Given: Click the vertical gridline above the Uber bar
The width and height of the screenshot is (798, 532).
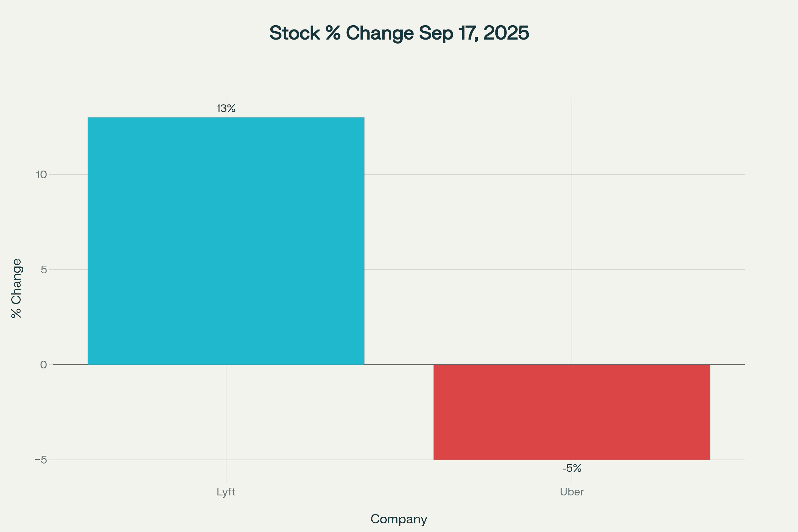Looking at the screenshot, I should point(572,237).
